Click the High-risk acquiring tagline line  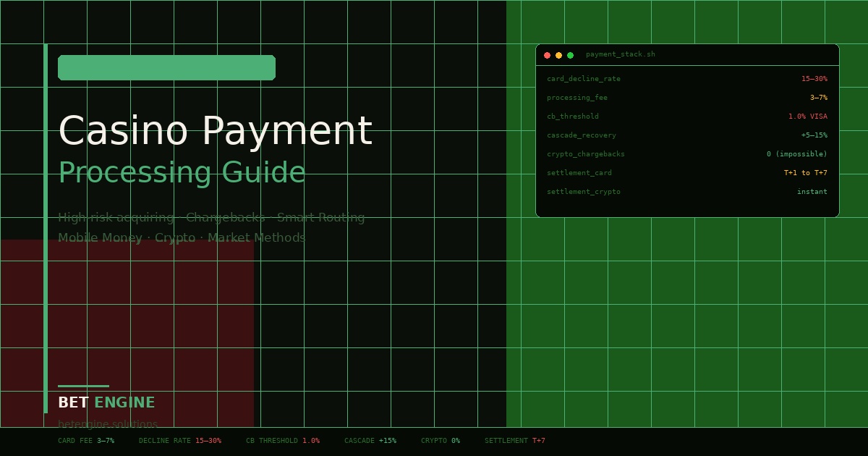click(211, 217)
